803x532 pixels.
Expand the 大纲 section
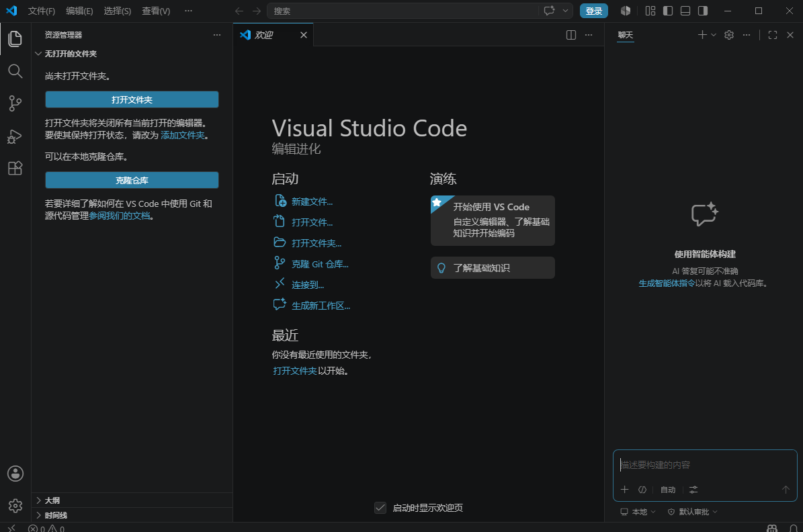coord(132,500)
